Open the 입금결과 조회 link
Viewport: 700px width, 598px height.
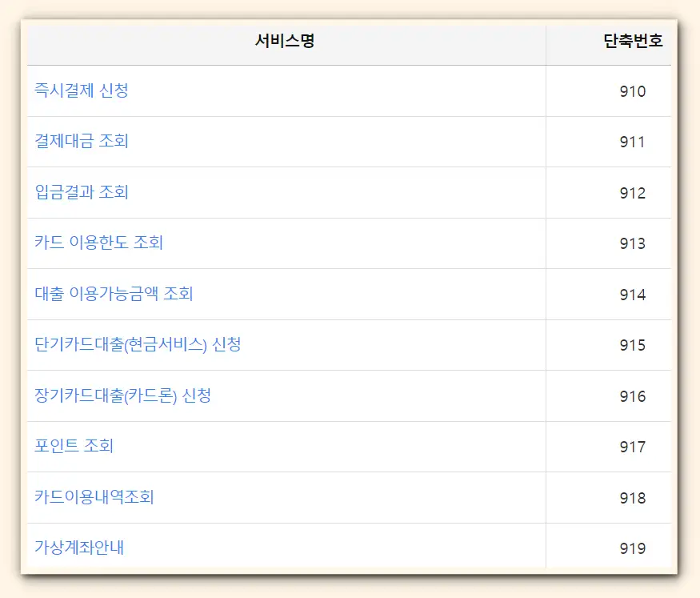tap(82, 192)
